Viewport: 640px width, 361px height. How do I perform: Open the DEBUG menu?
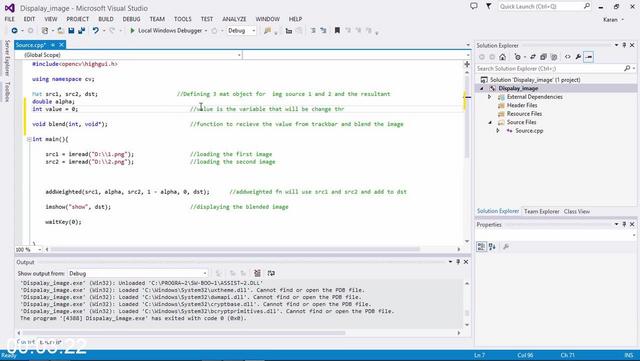[x=131, y=19]
